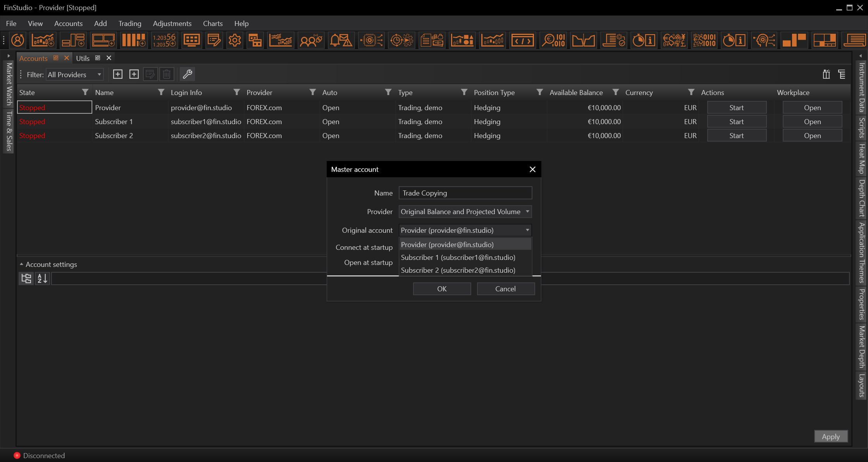Screen dimensions: 868x462
Task: Toggle alphabetical A-Z sort in Account settings
Action: pos(42,278)
